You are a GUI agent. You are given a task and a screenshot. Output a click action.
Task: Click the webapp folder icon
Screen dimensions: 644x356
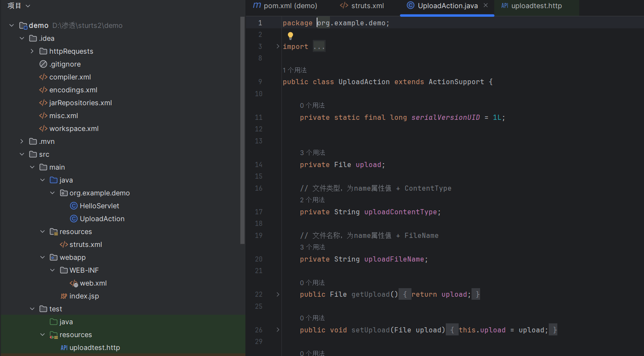54,257
